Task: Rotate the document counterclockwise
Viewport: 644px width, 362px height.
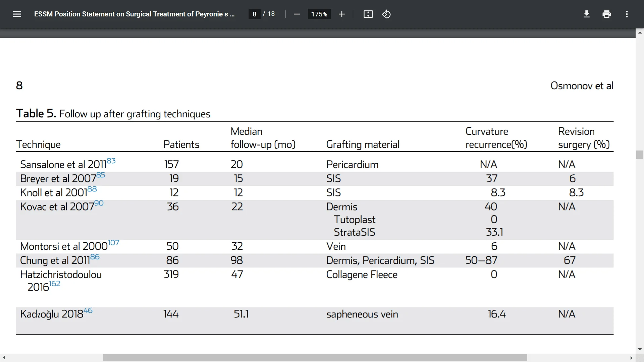Action: (386, 14)
